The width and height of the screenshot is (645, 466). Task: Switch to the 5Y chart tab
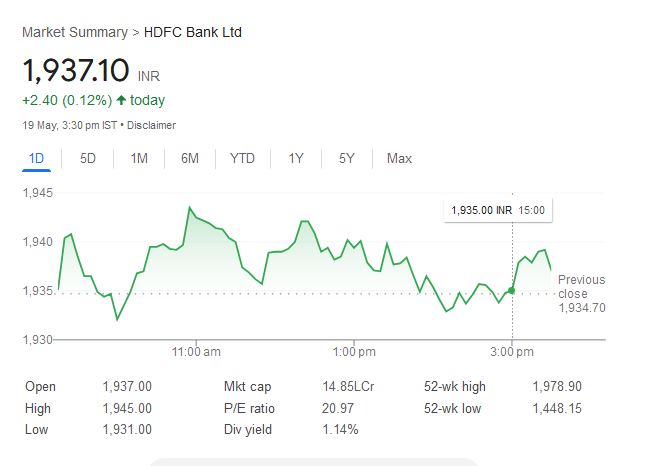tap(346, 159)
